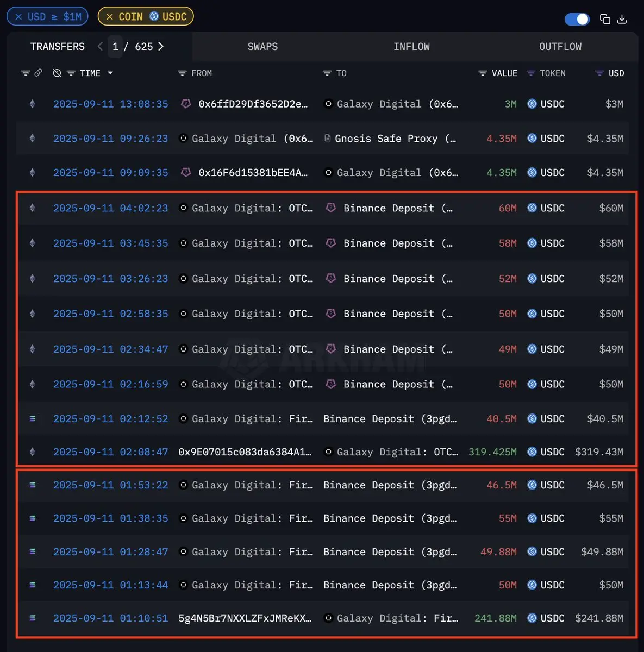Click Binance Deposit icon in 04:02:23 row
644x652 pixels.
pos(330,208)
